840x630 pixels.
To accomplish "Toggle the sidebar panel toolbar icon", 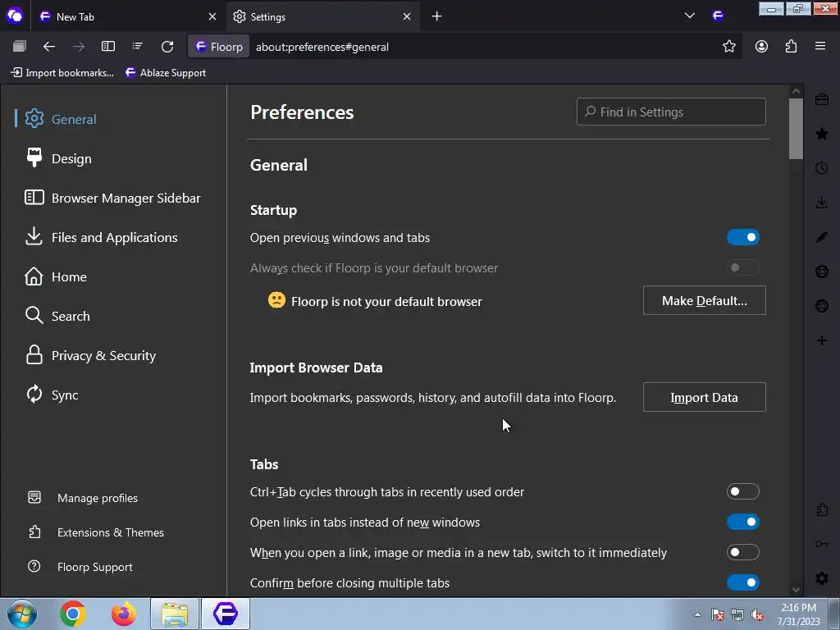I will tap(108, 47).
